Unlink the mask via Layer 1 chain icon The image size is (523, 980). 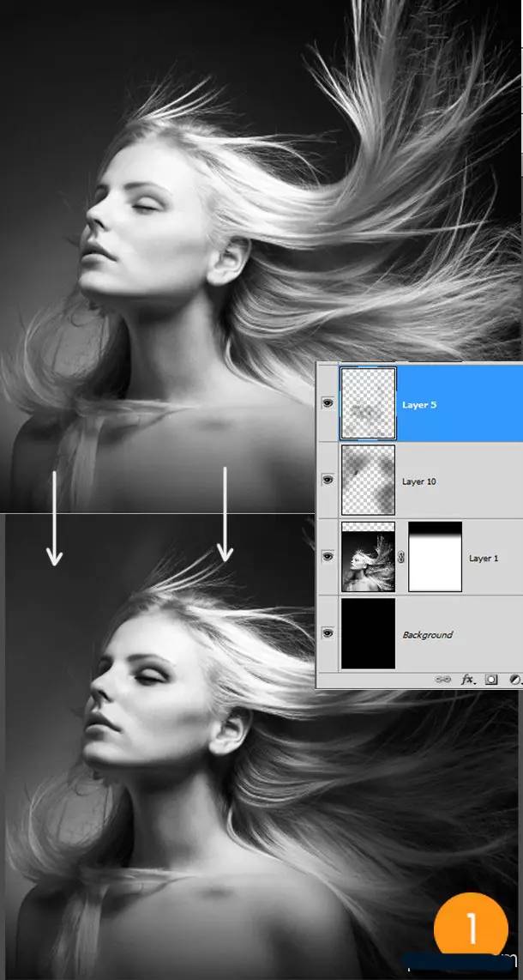401,558
